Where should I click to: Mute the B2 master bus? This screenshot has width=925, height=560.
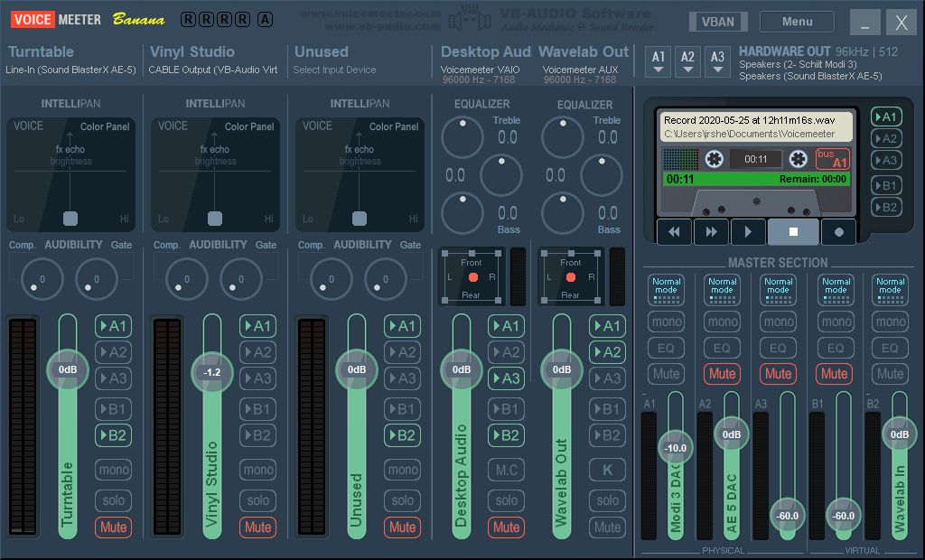coord(890,374)
